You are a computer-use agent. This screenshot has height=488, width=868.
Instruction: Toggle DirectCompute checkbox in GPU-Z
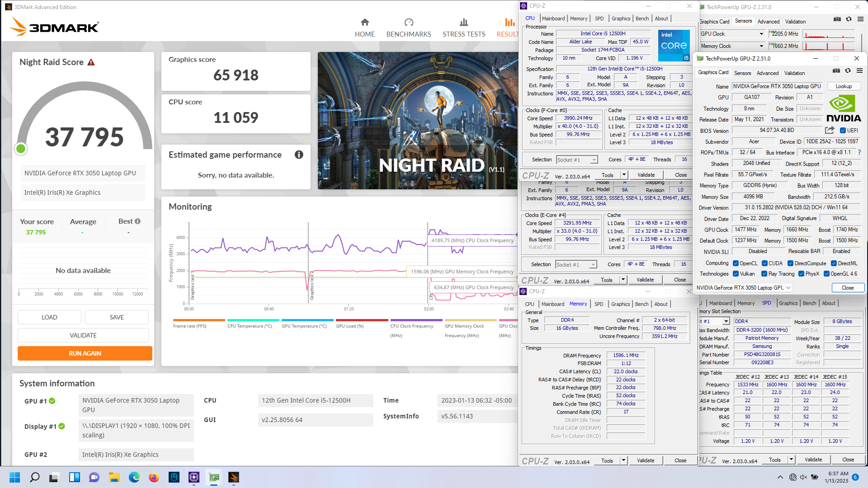pos(790,263)
